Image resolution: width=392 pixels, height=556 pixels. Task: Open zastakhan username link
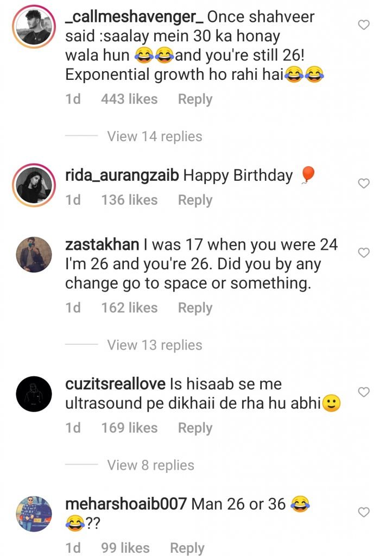point(102,245)
